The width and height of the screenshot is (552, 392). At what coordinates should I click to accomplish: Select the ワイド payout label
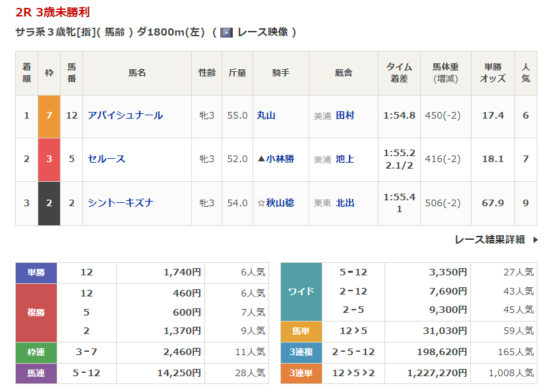click(301, 291)
